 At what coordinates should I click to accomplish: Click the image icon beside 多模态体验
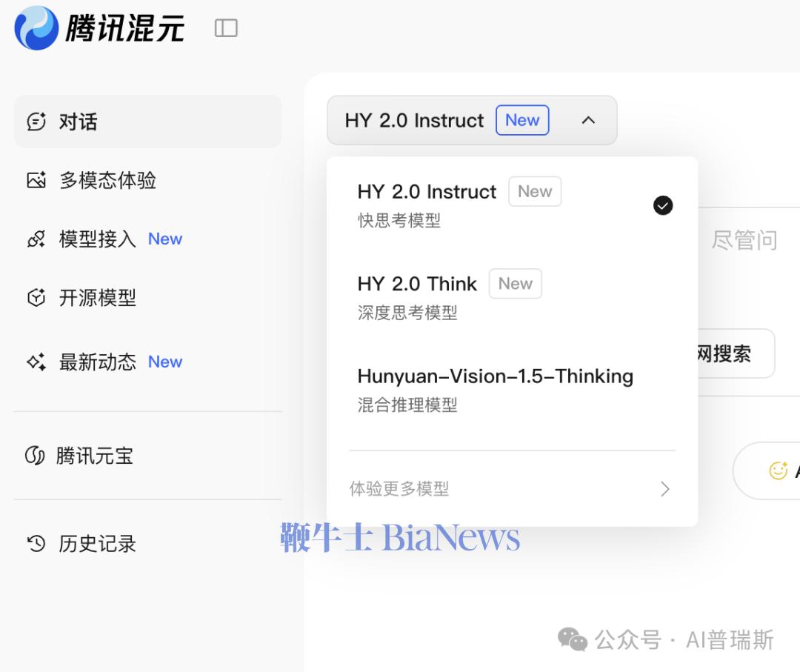[x=36, y=180]
